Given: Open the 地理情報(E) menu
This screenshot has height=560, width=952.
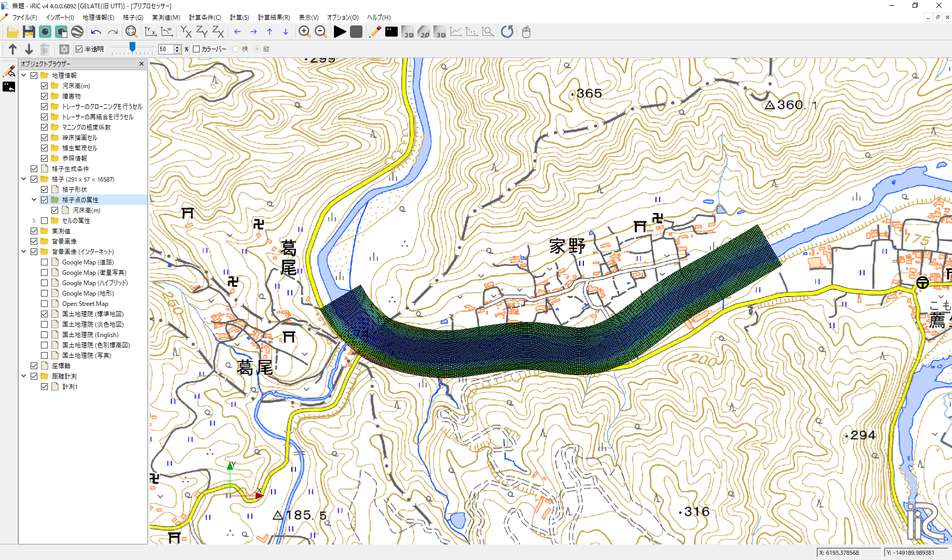Looking at the screenshot, I should click(99, 18).
